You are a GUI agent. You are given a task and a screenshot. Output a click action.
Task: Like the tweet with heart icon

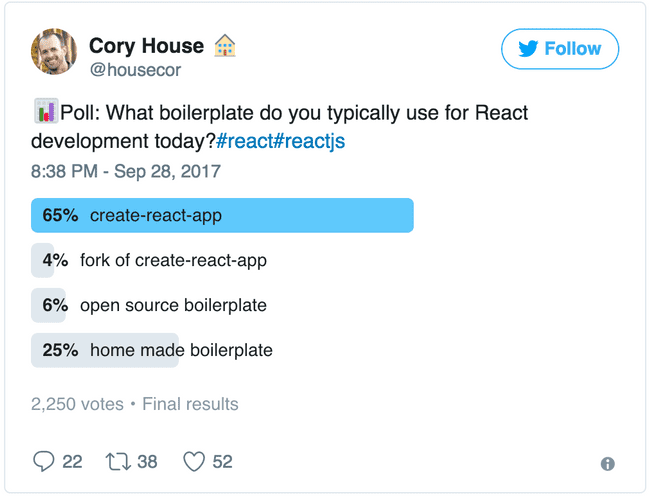[x=194, y=461]
